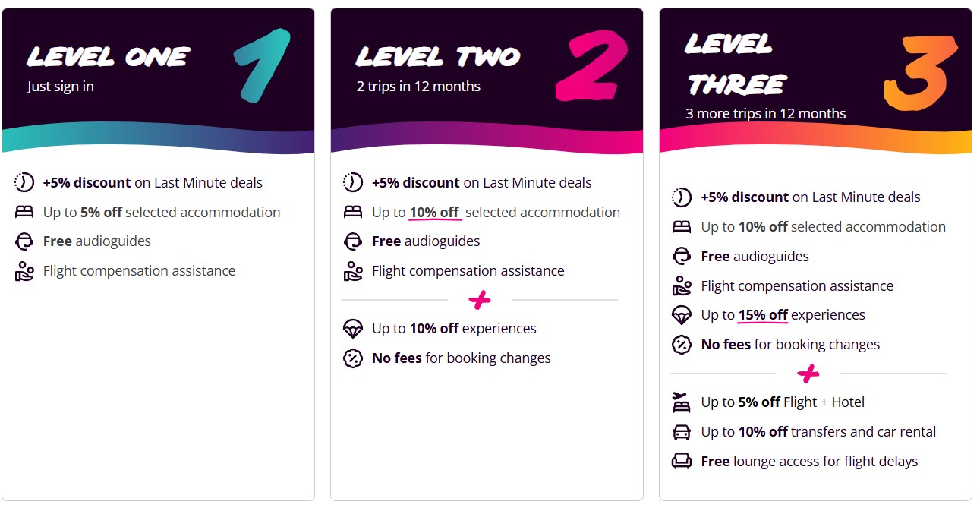
Task: Click the underlined 15% off experiences text
Action: tap(763, 315)
